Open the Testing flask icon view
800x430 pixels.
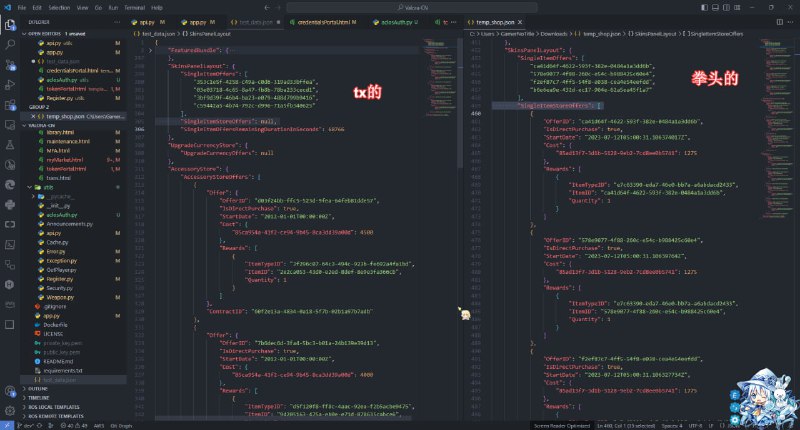pyautogui.click(x=10, y=145)
